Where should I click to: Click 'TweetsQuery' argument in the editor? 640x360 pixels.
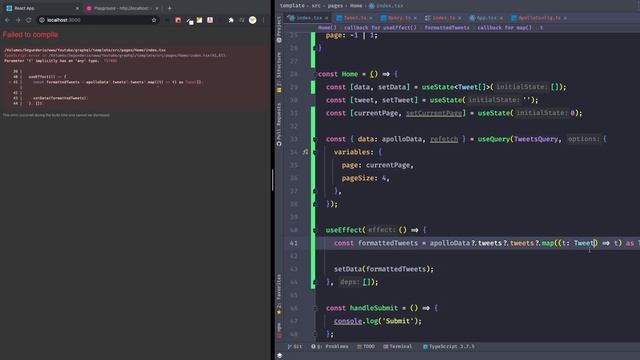536,139
